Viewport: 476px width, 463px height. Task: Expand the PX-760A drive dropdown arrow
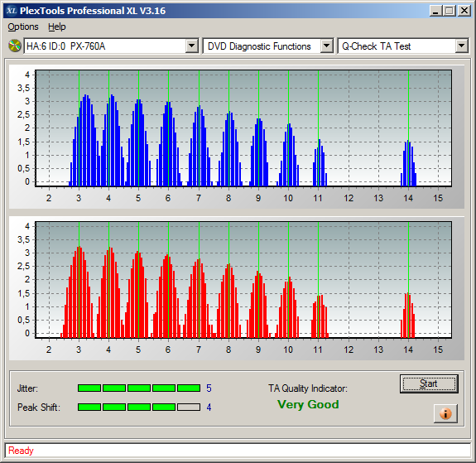(x=191, y=46)
